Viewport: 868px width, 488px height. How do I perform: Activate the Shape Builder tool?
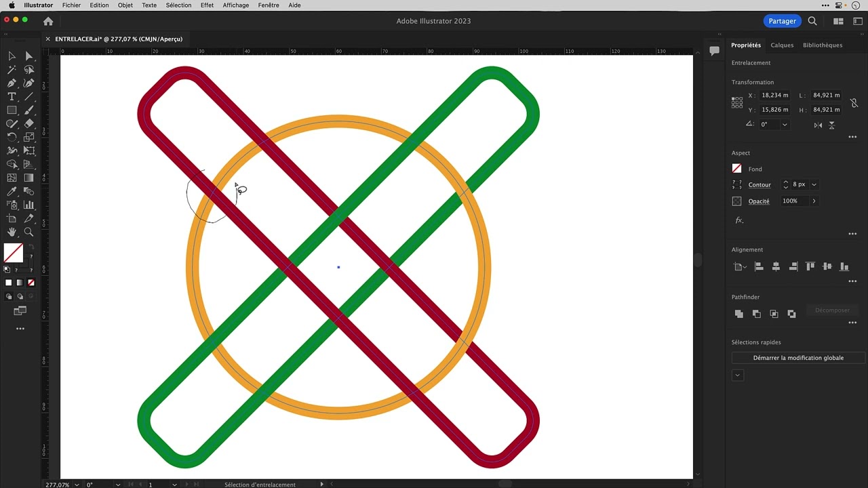tap(12, 165)
